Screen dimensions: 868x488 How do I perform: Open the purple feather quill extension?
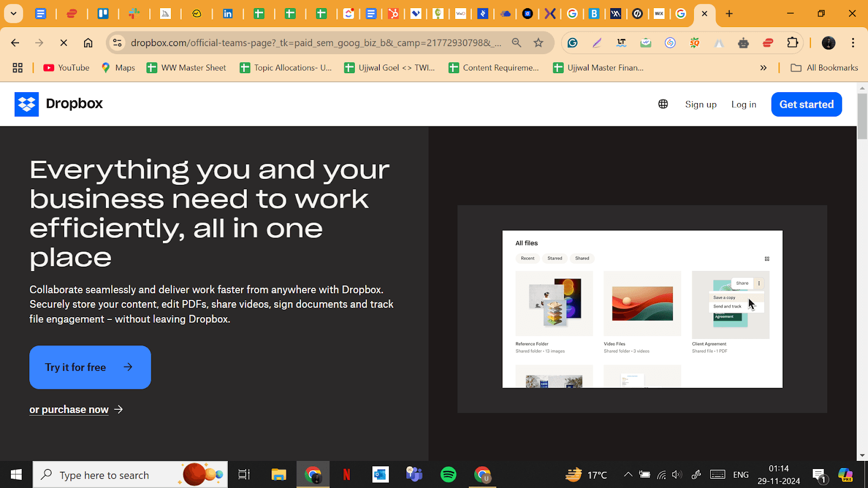(x=597, y=43)
